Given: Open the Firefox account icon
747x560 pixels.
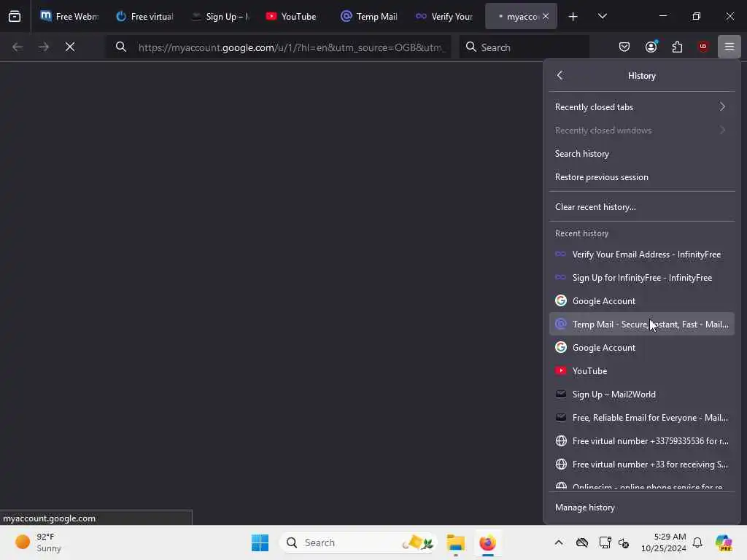Looking at the screenshot, I should [x=651, y=47].
